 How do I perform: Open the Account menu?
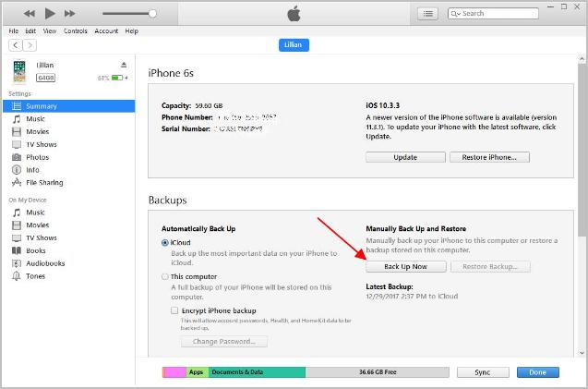(x=106, y=31)
